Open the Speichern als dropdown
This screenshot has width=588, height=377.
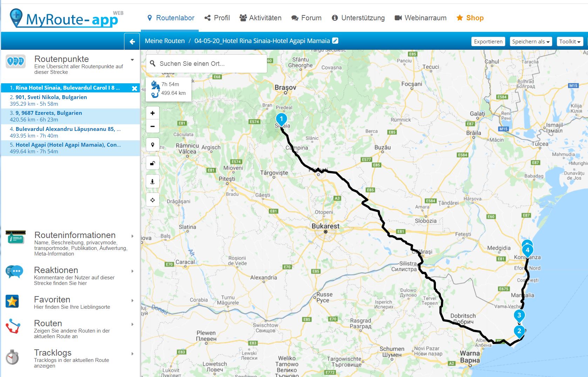(x=531, y=42)
